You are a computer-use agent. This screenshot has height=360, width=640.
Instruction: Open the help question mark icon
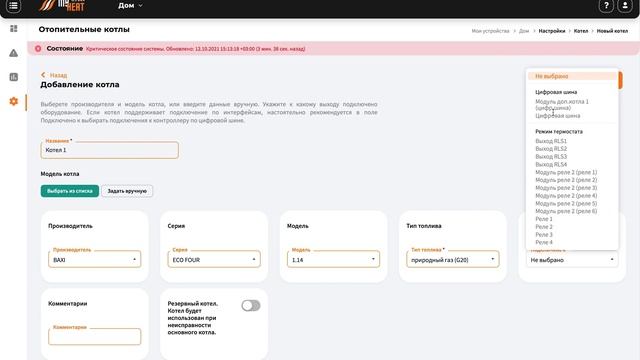point(606,6)
